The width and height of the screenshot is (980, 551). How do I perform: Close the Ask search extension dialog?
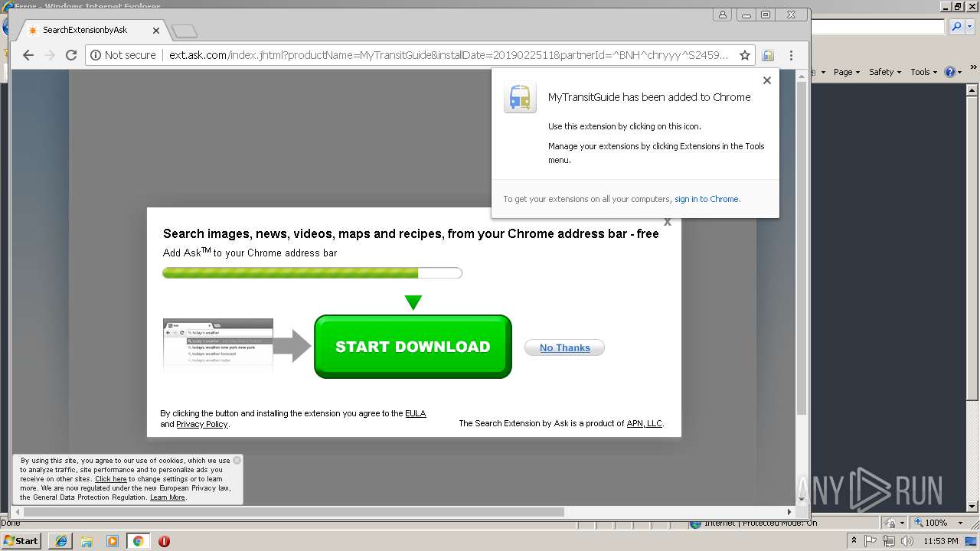[x=667, y=222]
